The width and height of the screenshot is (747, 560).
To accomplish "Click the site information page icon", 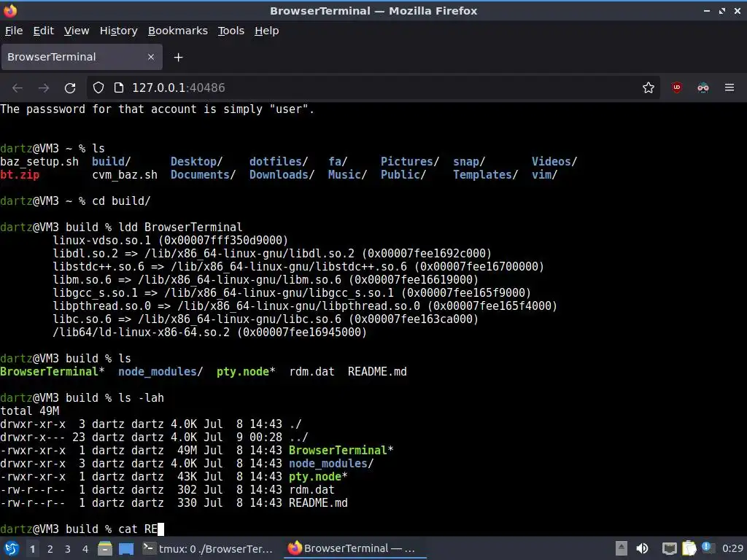I will click(x=119, y=88).
